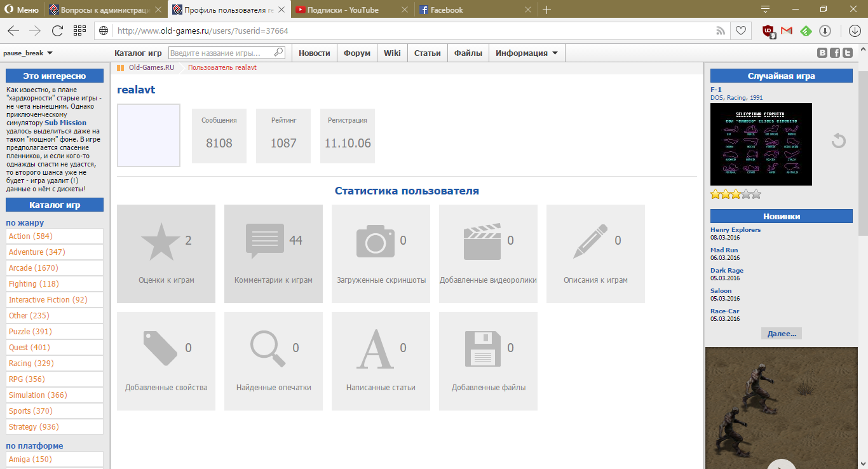
Task: Open the Speed Dial grid icon
Action: click(79, 31)
